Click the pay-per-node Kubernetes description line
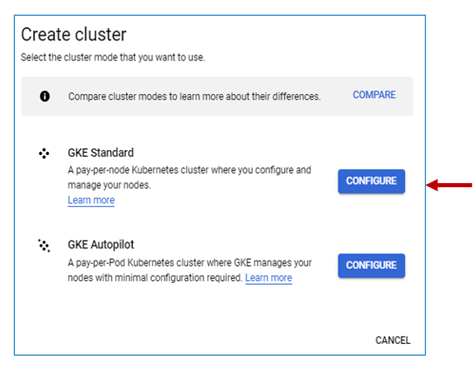 [x=189, y=170]
